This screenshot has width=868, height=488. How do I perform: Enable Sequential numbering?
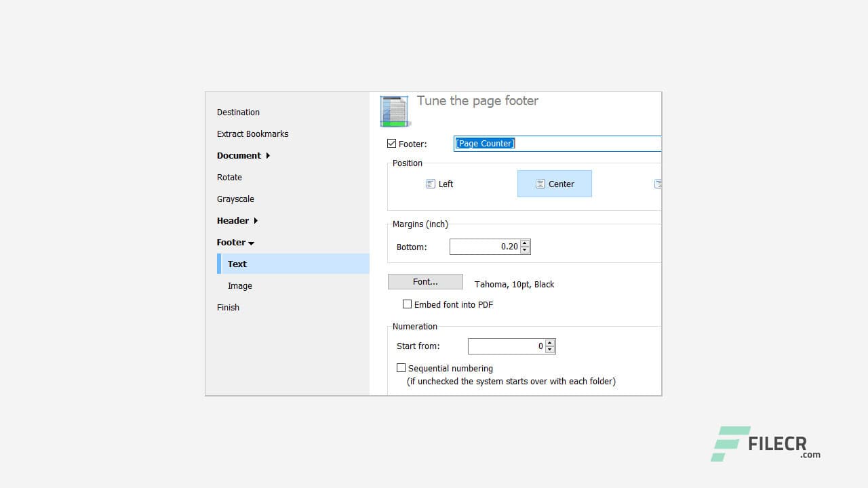pos(401,367)
